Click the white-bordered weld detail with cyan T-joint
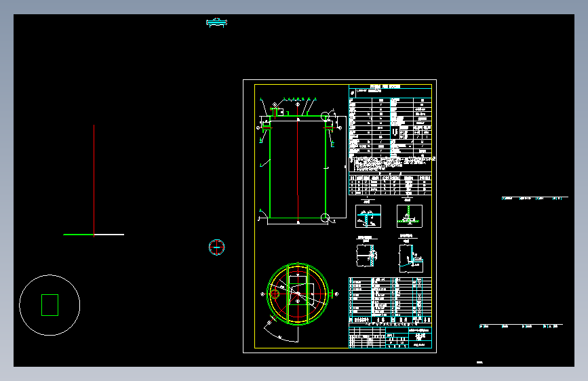The image size is (588, 381). click(x=368, y=216)
